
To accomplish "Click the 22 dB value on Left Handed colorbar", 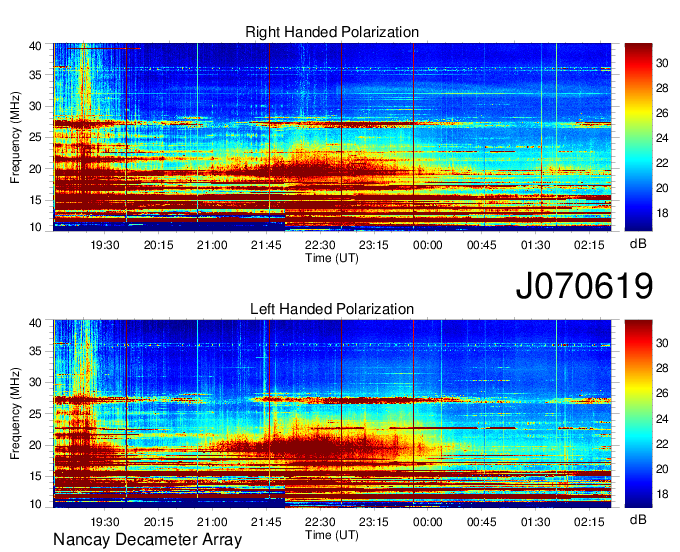I will 662,444.
